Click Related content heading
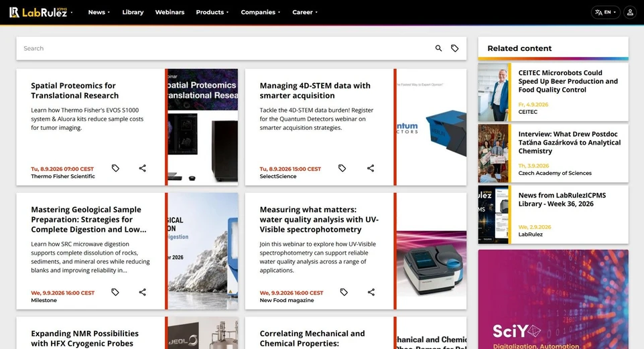The width and height of the screenshot is (644, 349). coord(519,48)
